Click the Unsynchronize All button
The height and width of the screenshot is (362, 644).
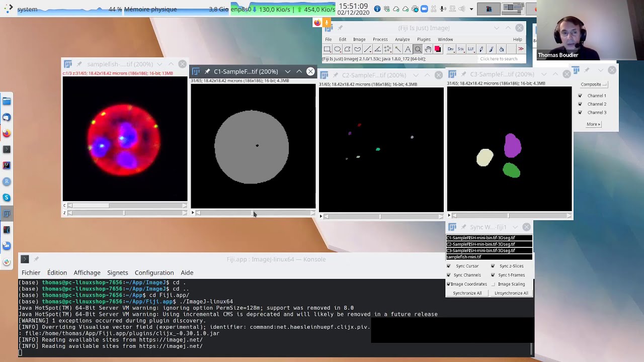pos(511,293)
